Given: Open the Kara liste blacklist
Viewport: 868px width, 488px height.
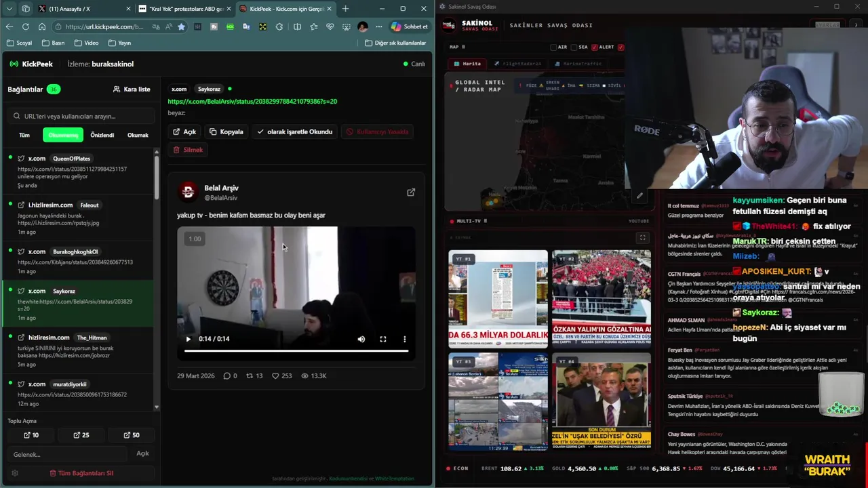Looking at the screenshot, I should pyautogui.click(x=132, y=89).
